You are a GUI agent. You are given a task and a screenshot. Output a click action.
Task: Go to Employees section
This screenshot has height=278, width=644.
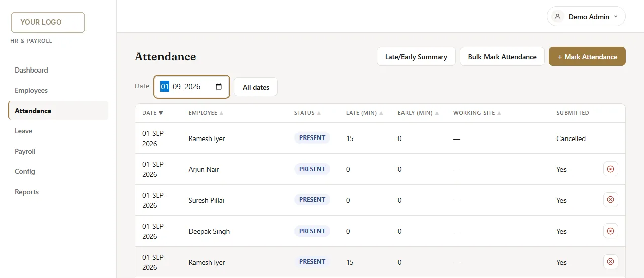pyautogui.click(x=58, y=90)
